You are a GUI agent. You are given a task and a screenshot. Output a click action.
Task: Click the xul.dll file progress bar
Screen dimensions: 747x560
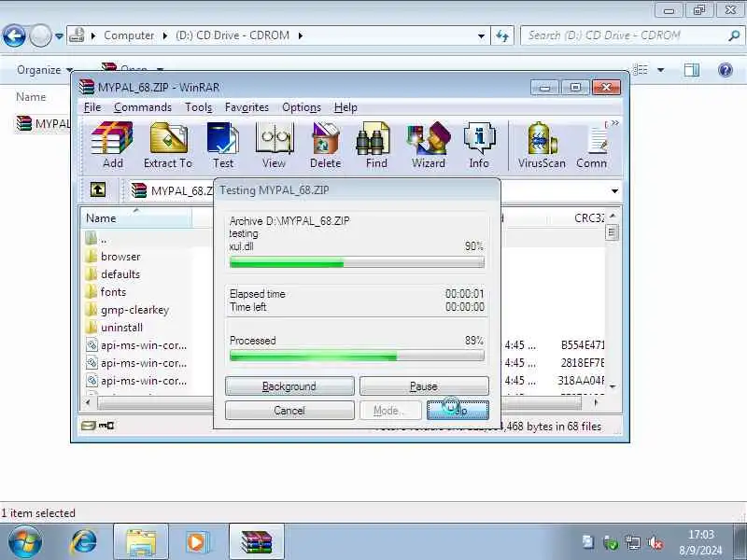(x=357, y=262)
